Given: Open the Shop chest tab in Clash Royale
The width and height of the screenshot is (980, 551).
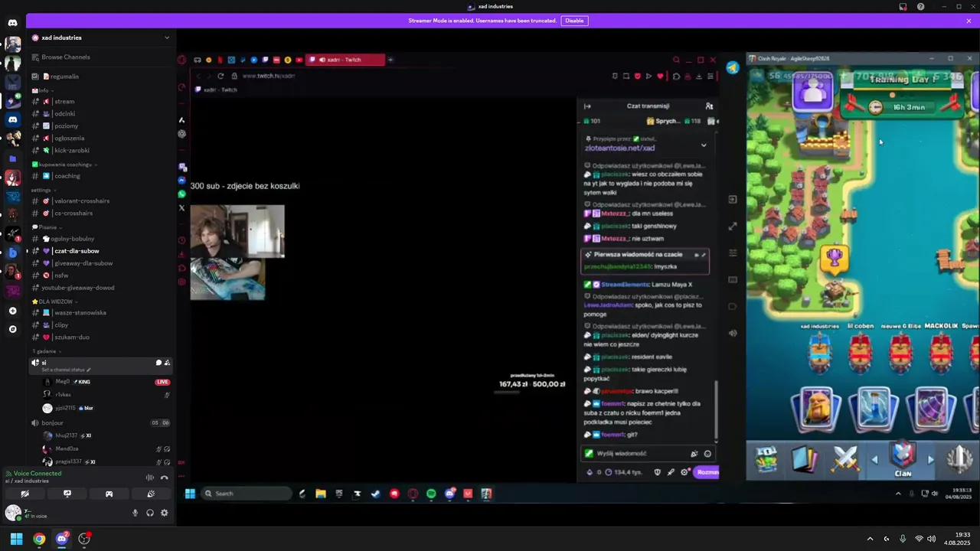Looking at the screenshot, I should click(x=766, y=458).
